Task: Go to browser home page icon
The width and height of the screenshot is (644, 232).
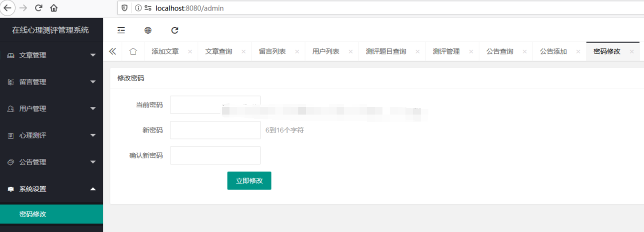Action: point(54,8)
